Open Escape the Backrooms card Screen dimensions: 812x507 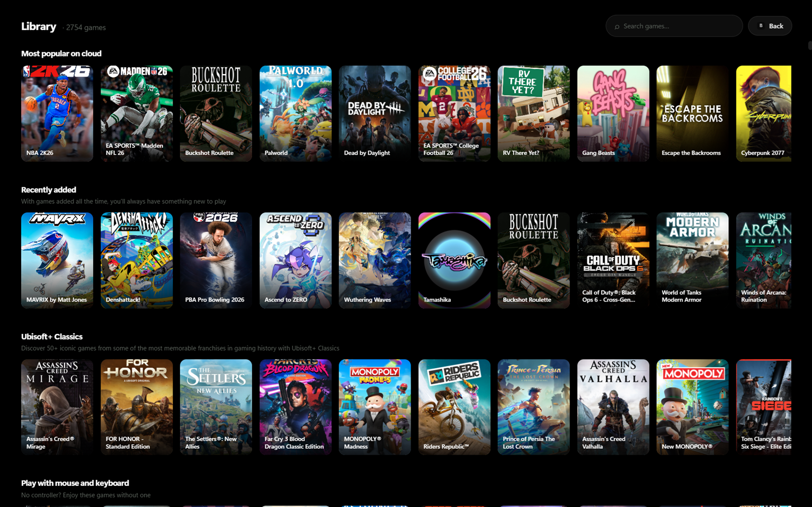tap(693, 113)
